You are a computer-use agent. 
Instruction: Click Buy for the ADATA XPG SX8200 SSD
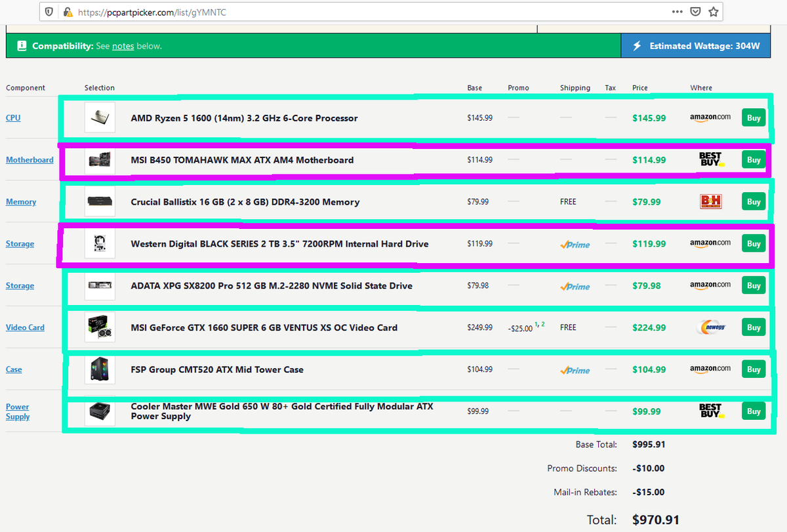[754, 286]
